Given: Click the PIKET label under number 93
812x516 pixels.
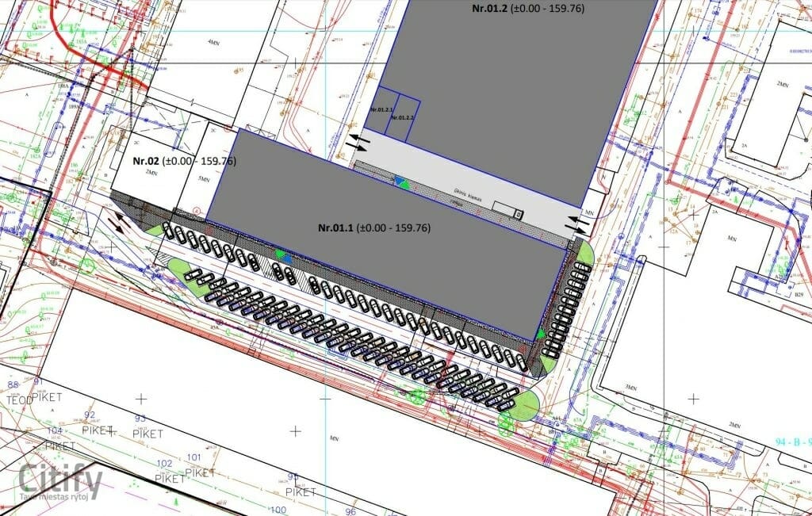Looking at the screenshot, I should (x=146, y=434).
